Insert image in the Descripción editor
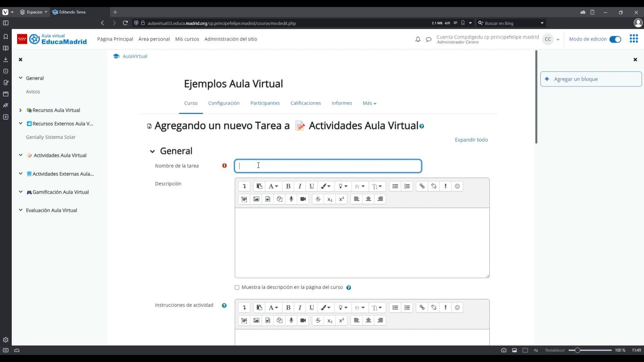Screen dimensions: 644x362 point(256,199)
